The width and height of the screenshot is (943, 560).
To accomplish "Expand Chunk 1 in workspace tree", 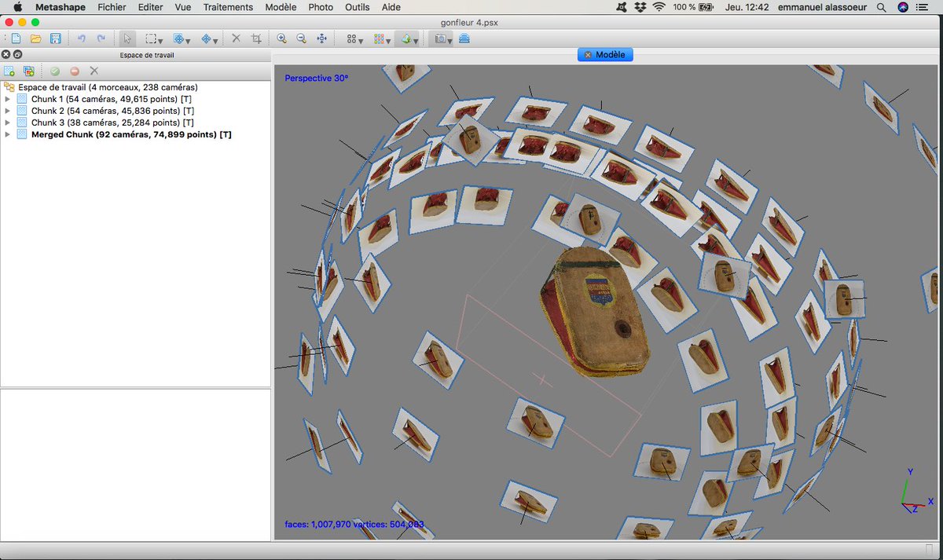I will click(x=8, y=99).
